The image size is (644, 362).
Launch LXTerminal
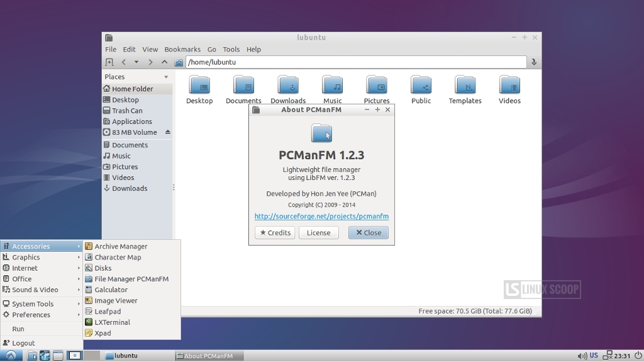pyautogui.click(x=132, y=322)
